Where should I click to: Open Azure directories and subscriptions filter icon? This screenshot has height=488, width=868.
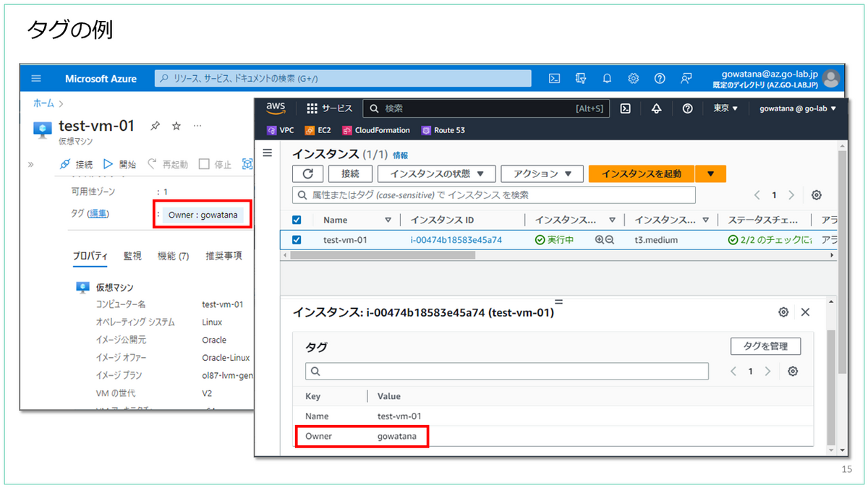[x=581, y=78]
